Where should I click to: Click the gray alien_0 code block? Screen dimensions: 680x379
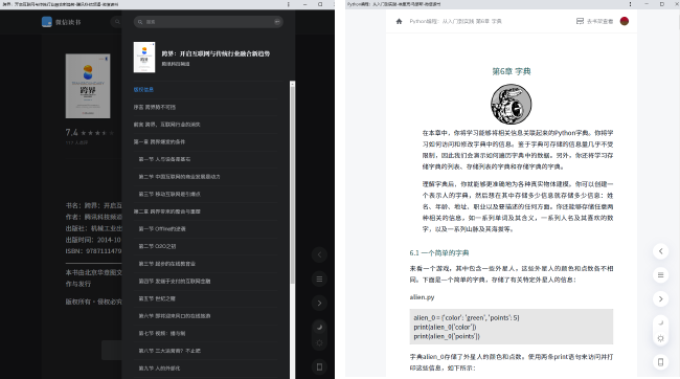(511, 327)
